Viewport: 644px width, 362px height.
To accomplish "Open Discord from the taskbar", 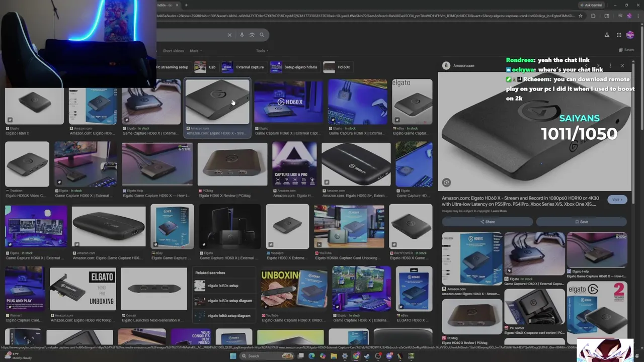I will click(x=389, y=356).
